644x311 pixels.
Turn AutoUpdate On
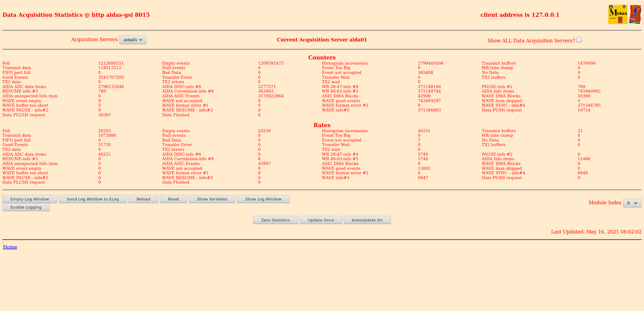coord(367,220)
